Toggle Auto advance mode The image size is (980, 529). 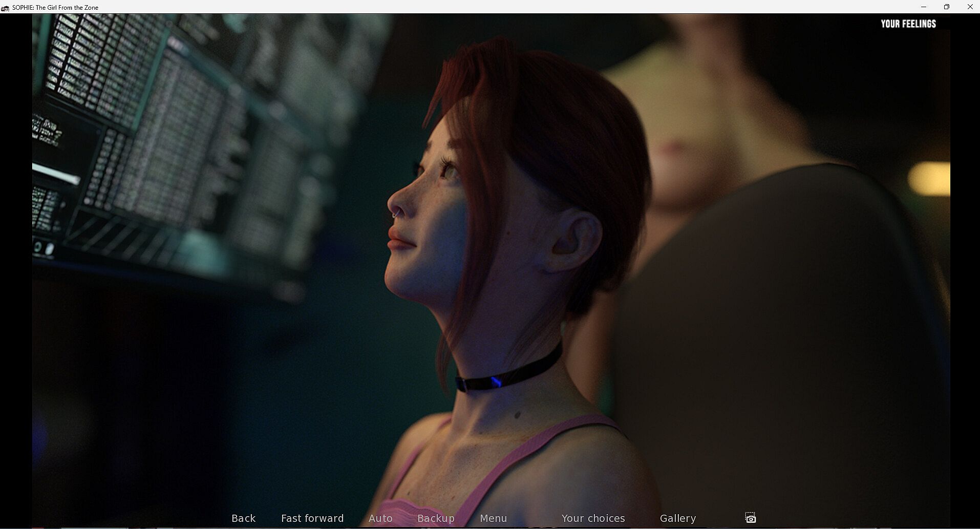380,518
